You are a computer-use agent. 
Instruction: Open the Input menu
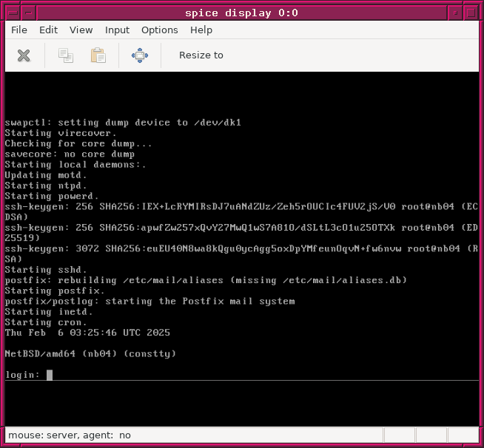[x=117, y=30]
